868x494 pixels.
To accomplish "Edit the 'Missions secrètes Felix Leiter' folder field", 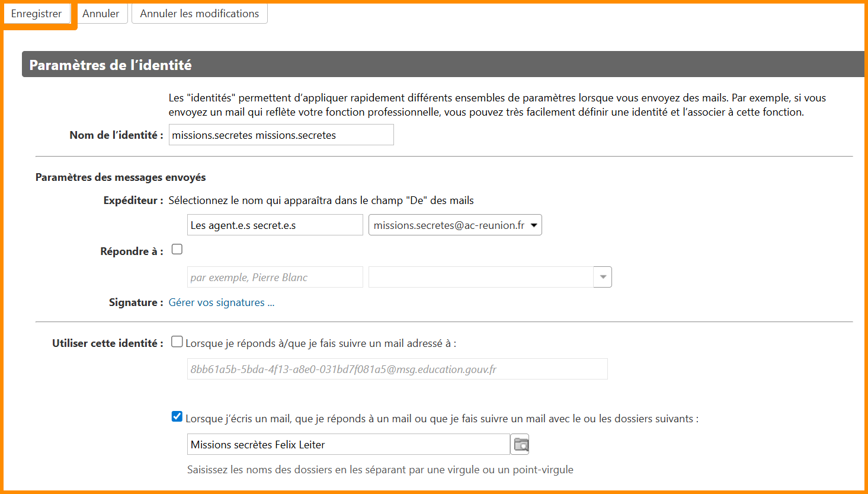I will [348, 445].
